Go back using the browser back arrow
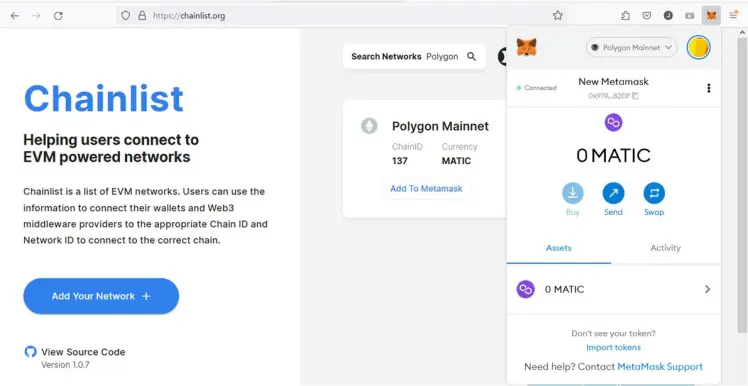This screenshot has height=386, width=748. tap(15, 16)
